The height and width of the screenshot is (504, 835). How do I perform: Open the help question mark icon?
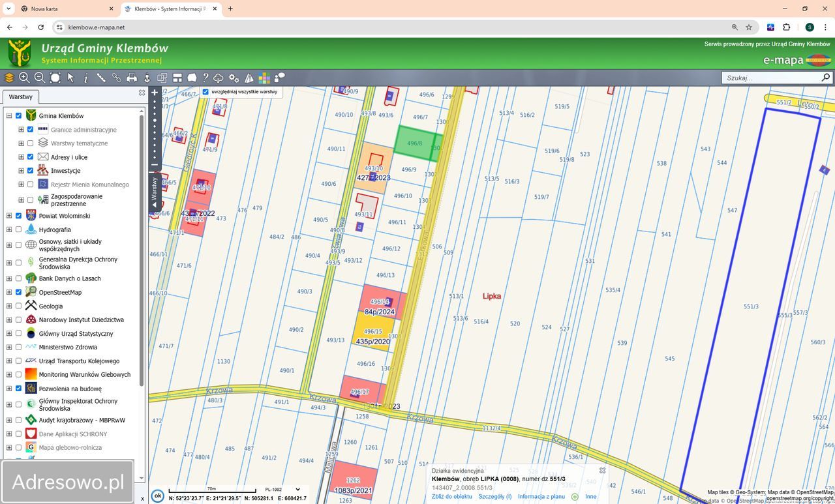(205, 78)
